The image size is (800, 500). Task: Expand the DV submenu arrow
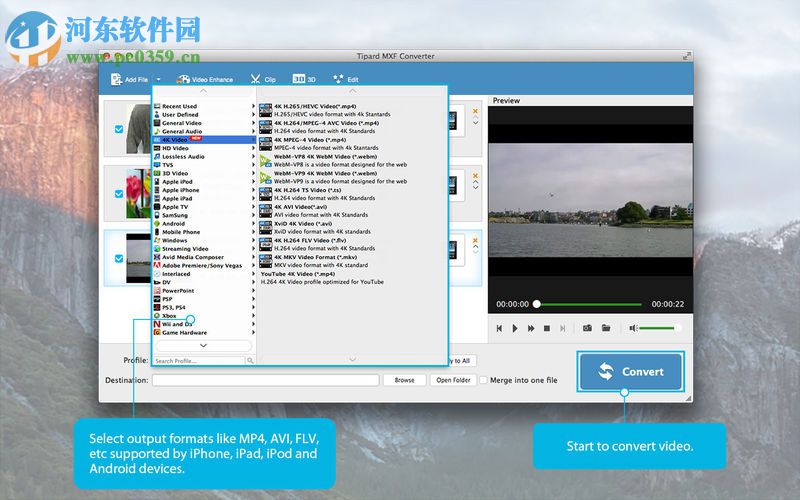click(253, 282)
